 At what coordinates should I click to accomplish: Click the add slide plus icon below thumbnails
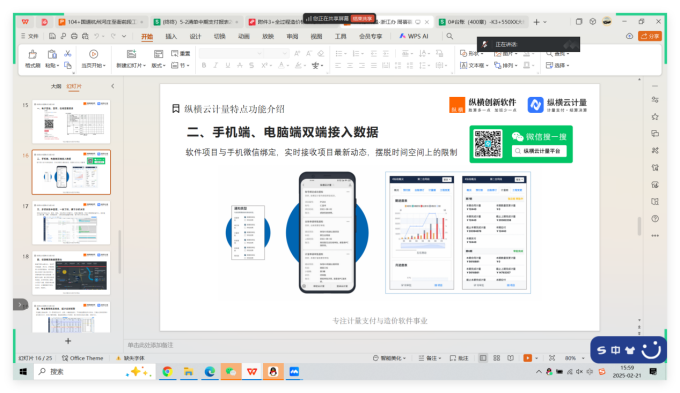click(68, 341)
